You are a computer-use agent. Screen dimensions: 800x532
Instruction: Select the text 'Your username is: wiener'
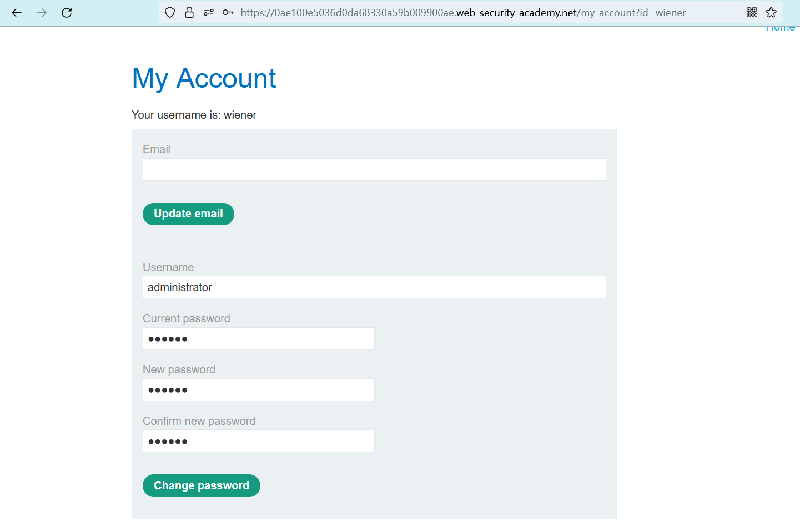click(194, 115)
